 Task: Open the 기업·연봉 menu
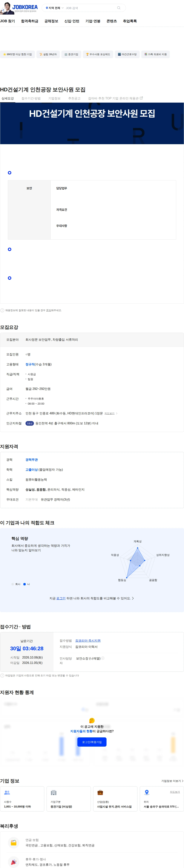click(93, 21)
